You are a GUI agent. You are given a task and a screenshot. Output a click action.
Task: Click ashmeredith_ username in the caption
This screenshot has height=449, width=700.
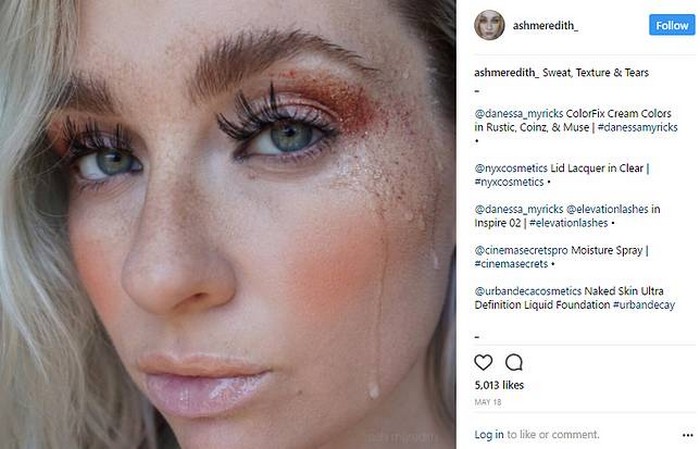(506, 73)
